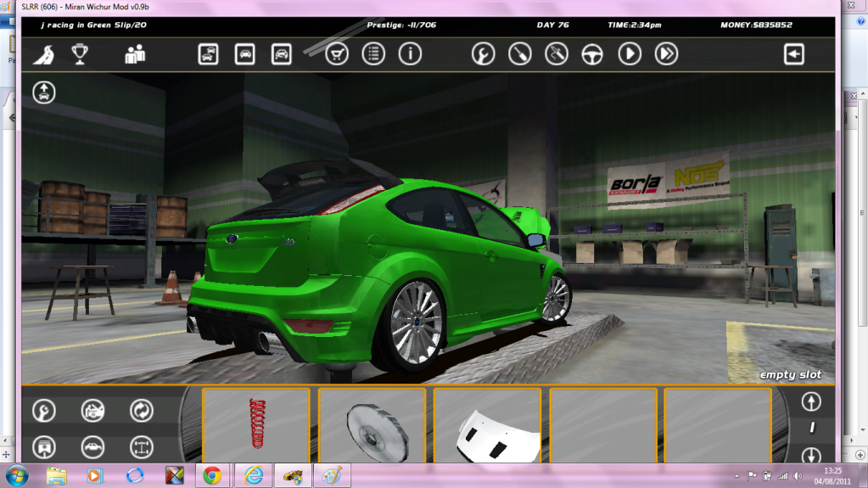
Task: Click the car lift up-arrow icon
Action: pos(44,93)
